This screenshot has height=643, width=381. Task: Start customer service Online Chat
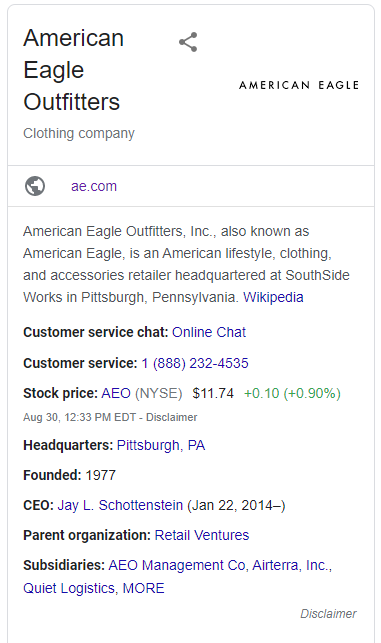pos(209,332)
